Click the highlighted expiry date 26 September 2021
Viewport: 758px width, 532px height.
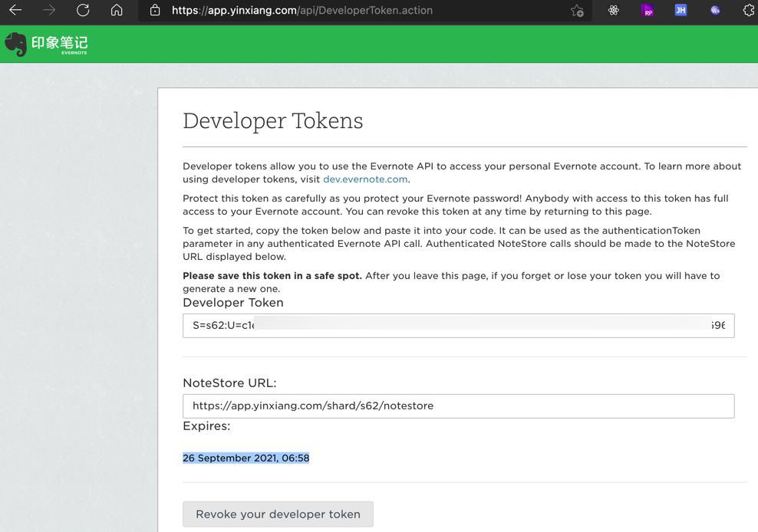click(246, 458)
